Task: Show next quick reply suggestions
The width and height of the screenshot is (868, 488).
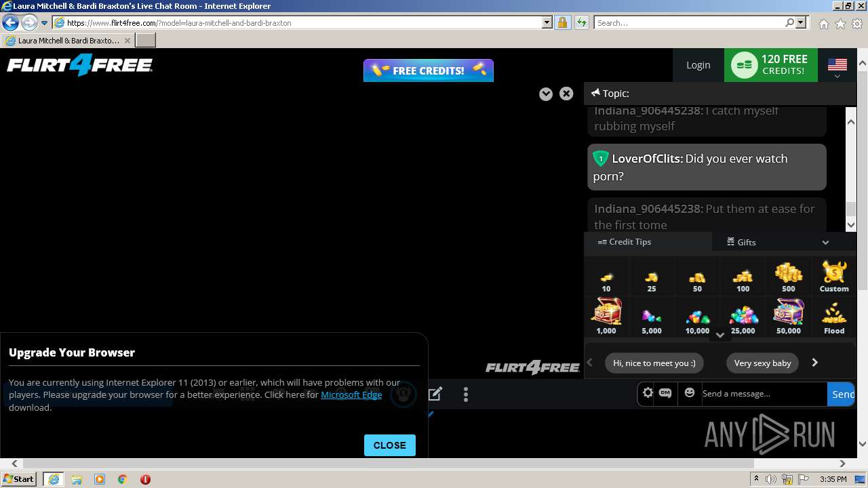Action: pyautogui.click(x=815, y=363)
